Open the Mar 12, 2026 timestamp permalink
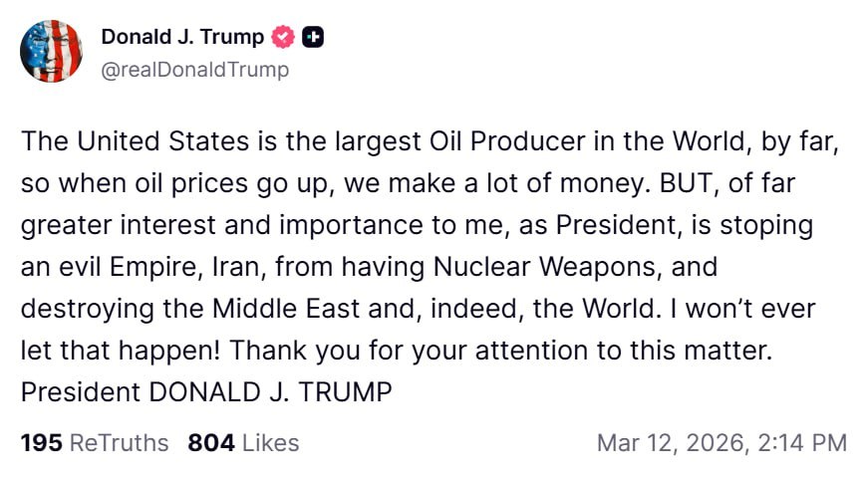Screen dimensions: 868x480 pyautogui.click(x=722, y=443)
